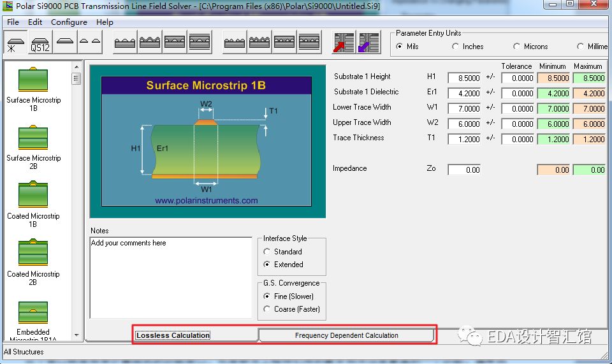Select Extended interface style
The image size is (612, 364).
[x=283, y=265]
